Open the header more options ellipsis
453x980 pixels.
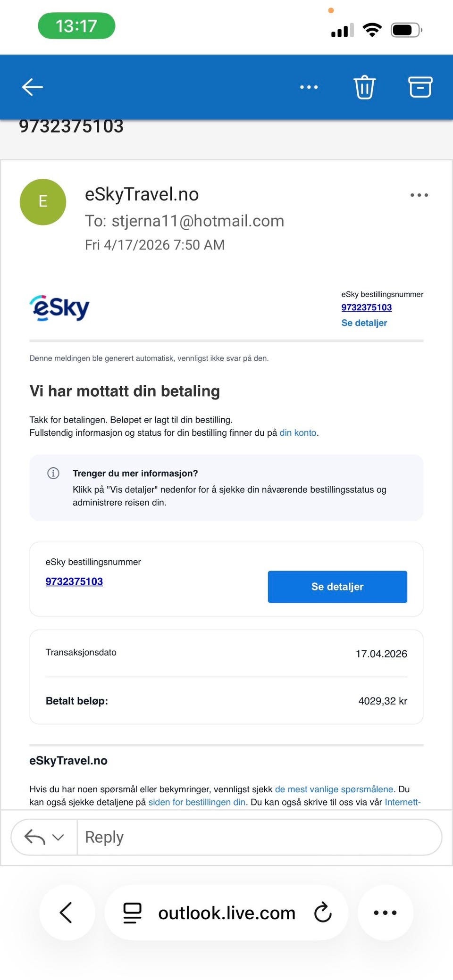click(x=309, y=87)
